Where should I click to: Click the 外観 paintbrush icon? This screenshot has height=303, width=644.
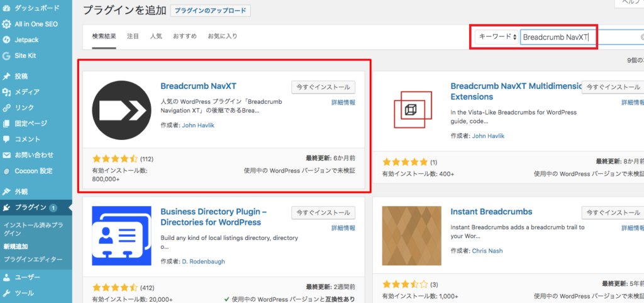(x=6, y=192)
